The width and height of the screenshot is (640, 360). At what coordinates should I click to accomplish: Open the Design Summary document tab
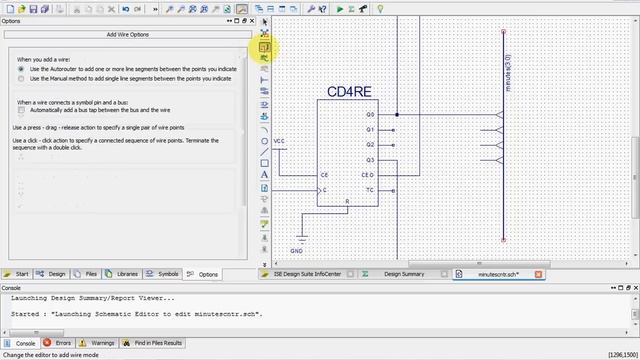click(x=404, y=274)
